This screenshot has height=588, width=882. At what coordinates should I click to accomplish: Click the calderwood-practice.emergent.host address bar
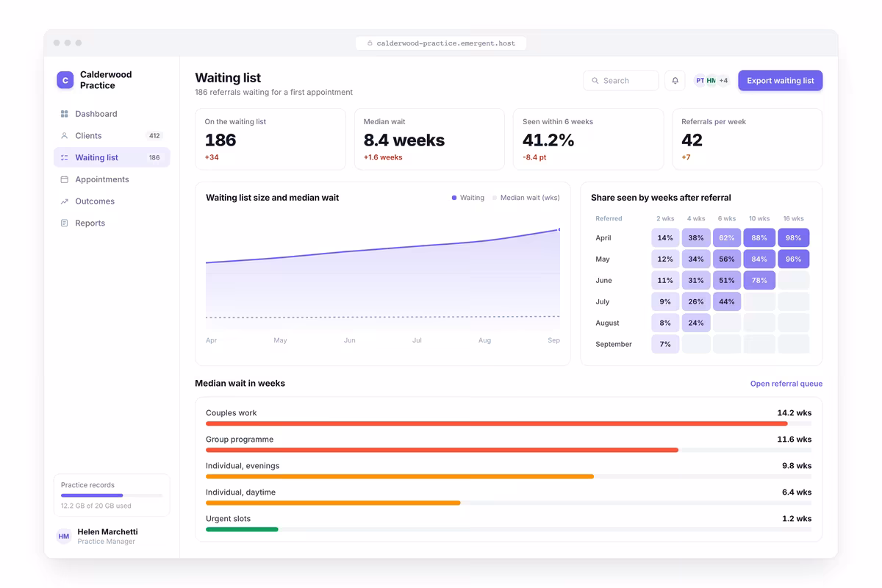tap(441, 43)
